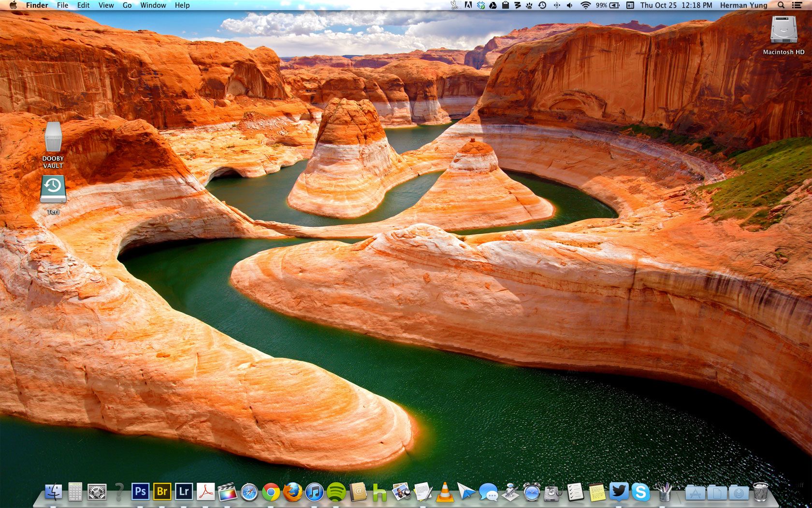Viewport: 812px width, 508px height.
Task: Check Dropbox status in the menu bar
Action: tap(480, 5)
